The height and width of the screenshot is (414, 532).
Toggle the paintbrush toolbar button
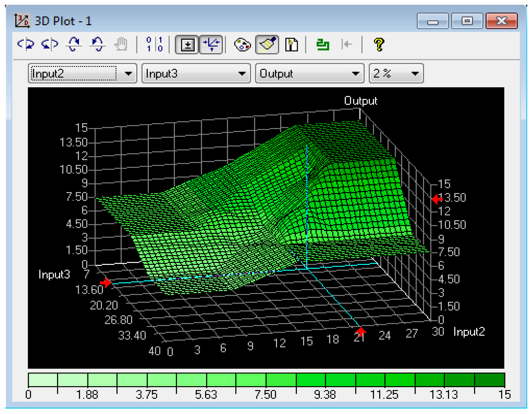(267, 45)
